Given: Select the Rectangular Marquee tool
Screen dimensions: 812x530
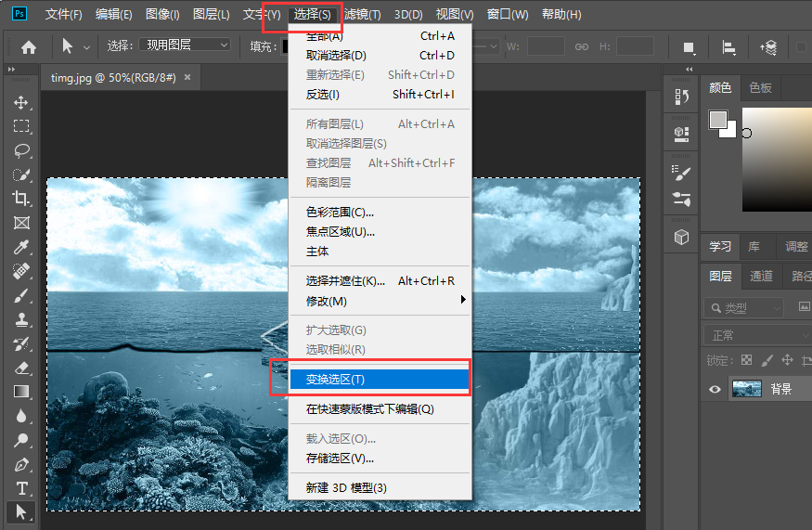Looking at the screenshot, I should pyautogui.click(x=21, y=126).
